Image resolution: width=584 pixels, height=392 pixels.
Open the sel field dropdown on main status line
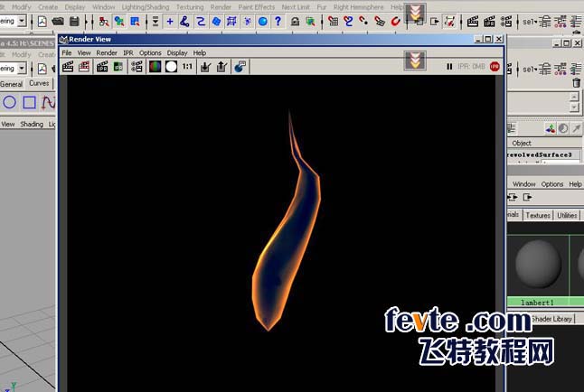coord(531,22)
